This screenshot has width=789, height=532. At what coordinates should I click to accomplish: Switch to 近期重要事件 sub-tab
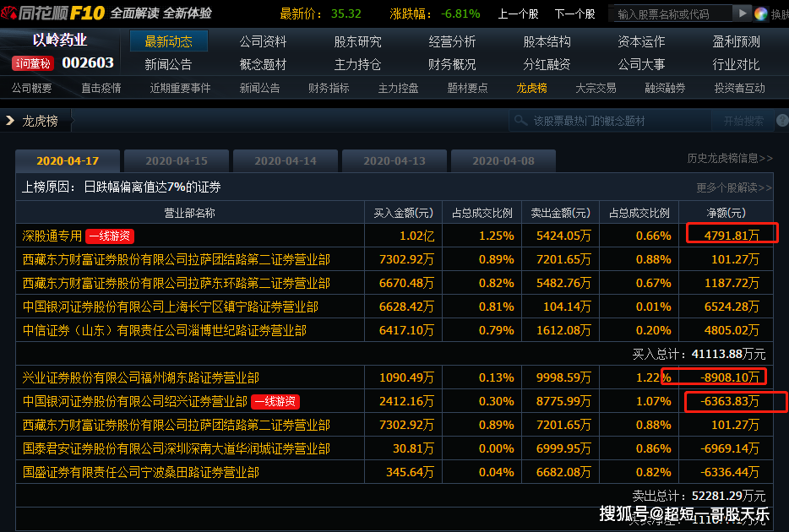(x=180, y=89)
